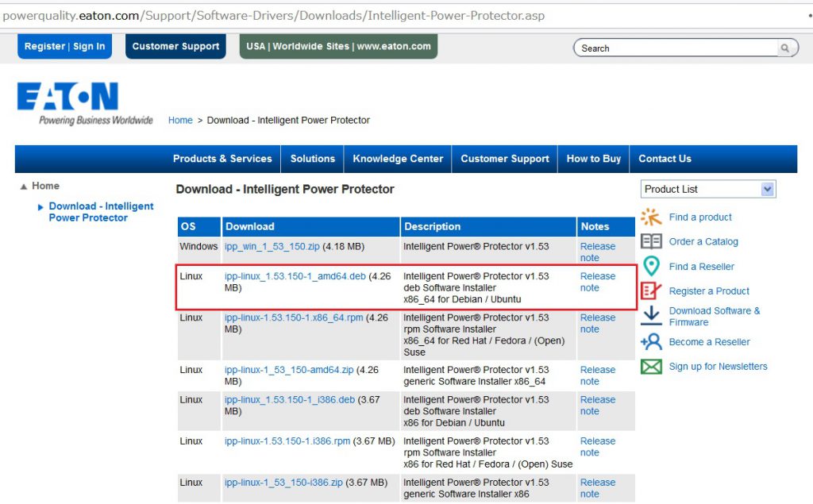This screenshot has height=504, width=813.
Task: Expand Download - Intelligent Power Protector sidebar item
Action: click(x=40, y=207)
